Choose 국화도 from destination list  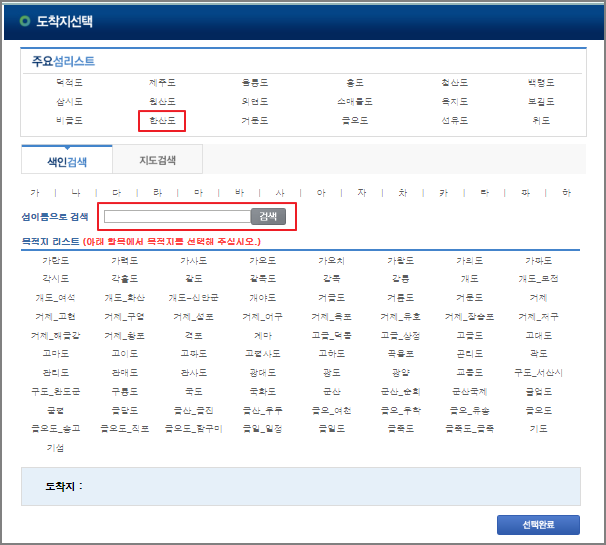pos(263,392)
